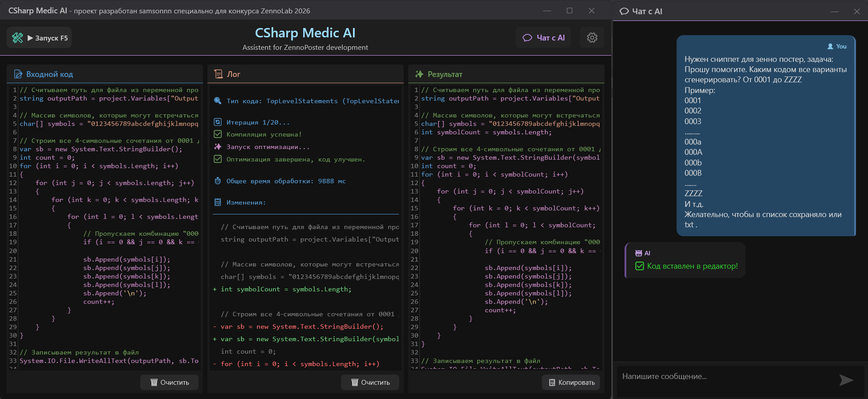Click the Лог panel header icon
Image resolution: width=868 pixels, height=399 pixels.
coord(219,74)
